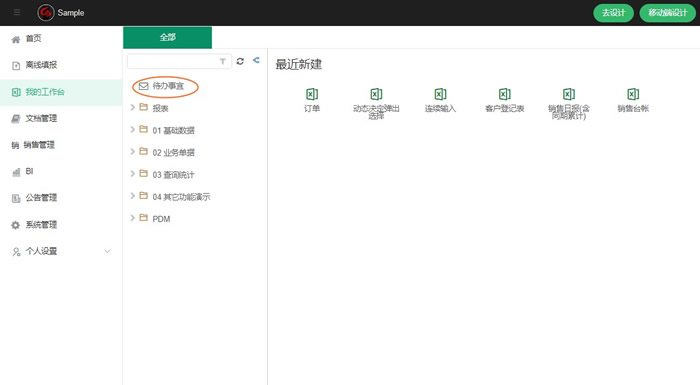This screenshot has width=700, height=385.
Task: Click the 移动端设计 button
Action: tap(667, 13)
